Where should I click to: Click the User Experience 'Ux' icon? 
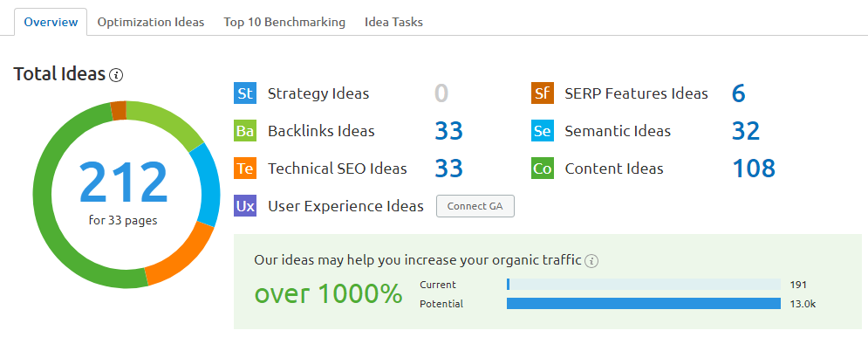point(245,206)
